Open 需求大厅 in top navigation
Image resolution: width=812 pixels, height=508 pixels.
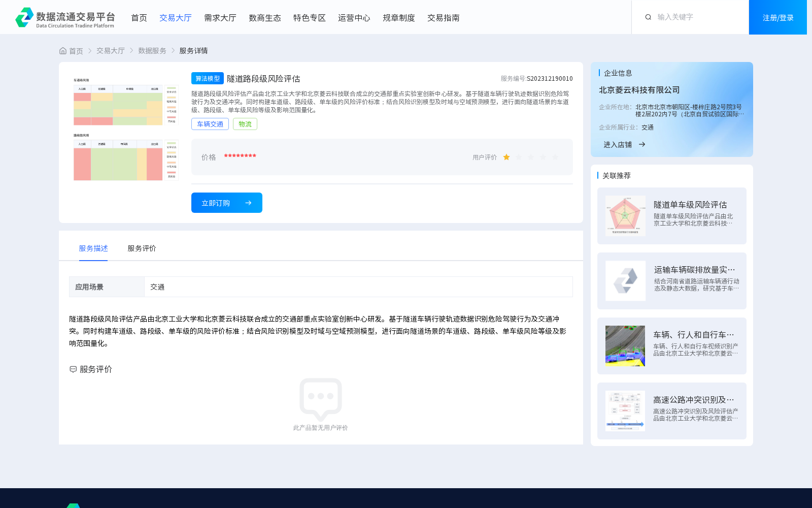click(x=220, y=18)
